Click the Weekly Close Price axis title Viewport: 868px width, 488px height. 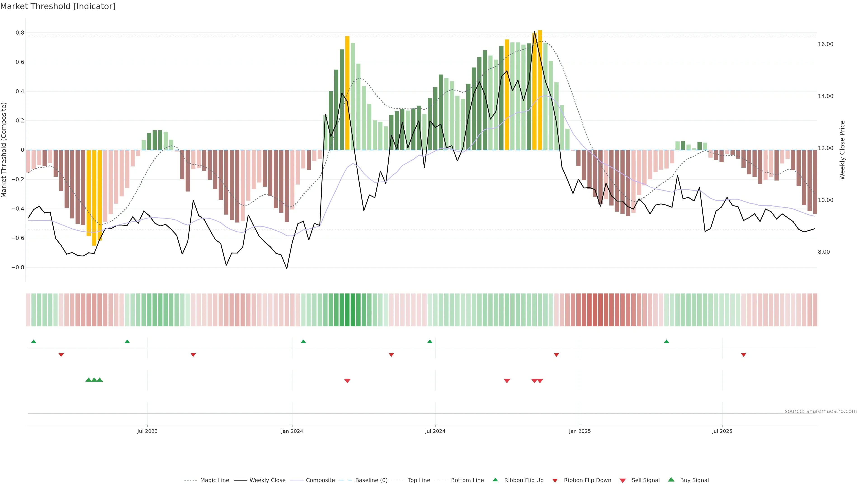point(842,150)
